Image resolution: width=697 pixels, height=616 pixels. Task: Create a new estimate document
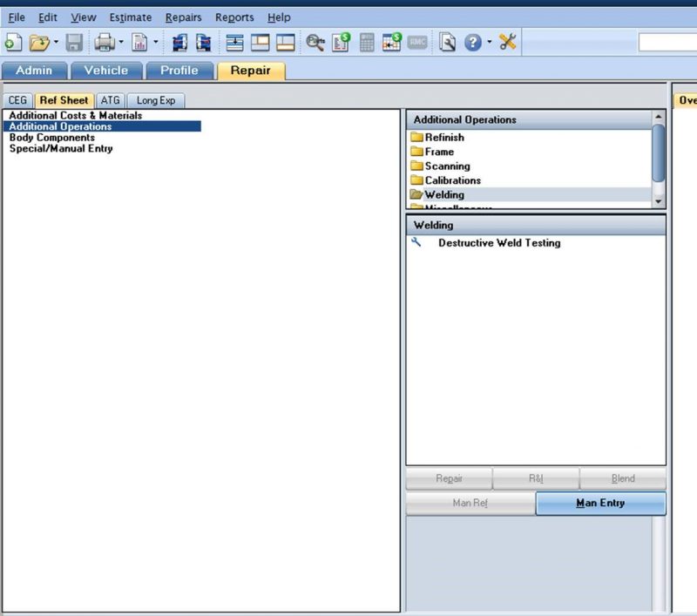[x=13, y=42]
